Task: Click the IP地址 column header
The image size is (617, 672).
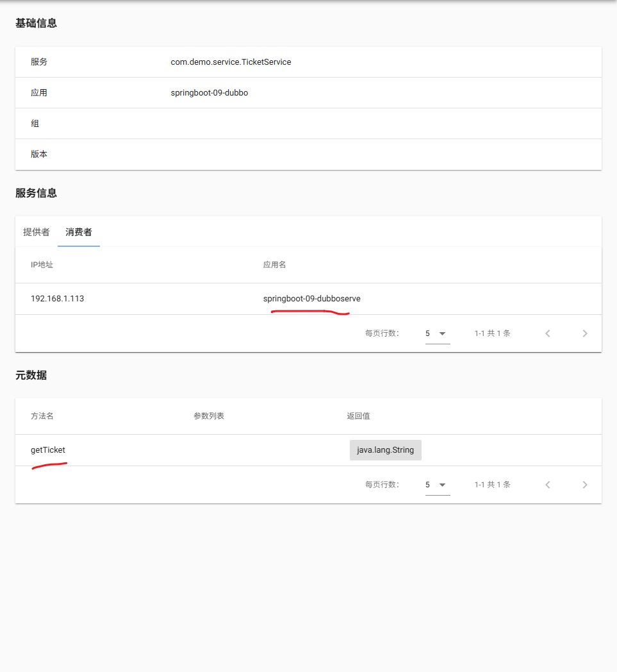Action: point(42,265)
